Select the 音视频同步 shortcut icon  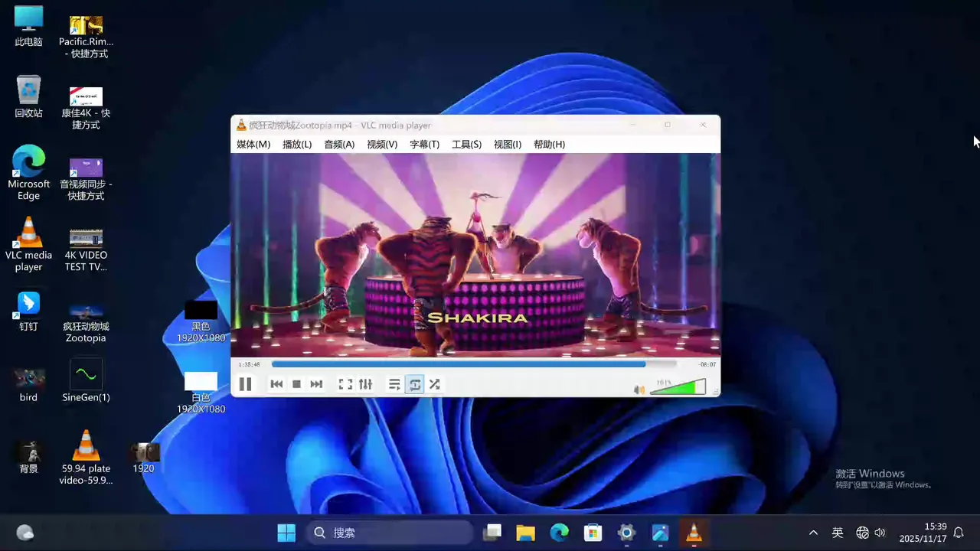tap(86, 179)
